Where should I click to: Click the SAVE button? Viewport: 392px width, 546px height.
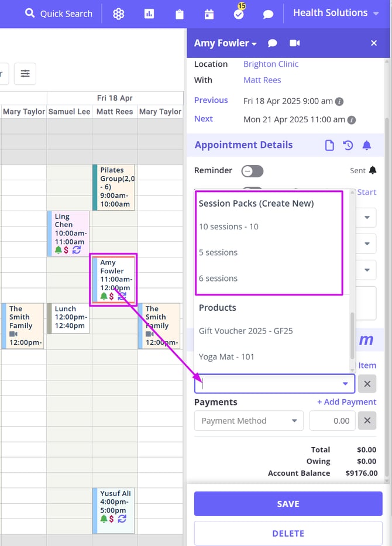(288, 504)
